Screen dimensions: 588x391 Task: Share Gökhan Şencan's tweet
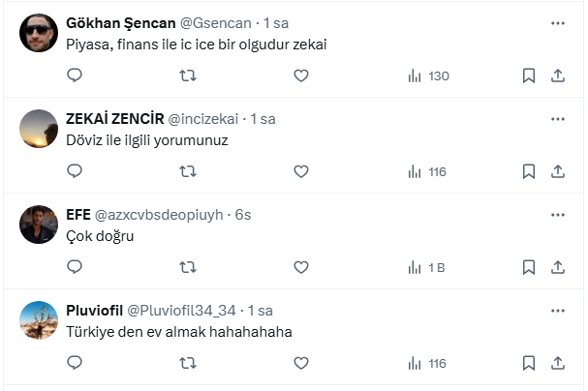coord(558,75)
